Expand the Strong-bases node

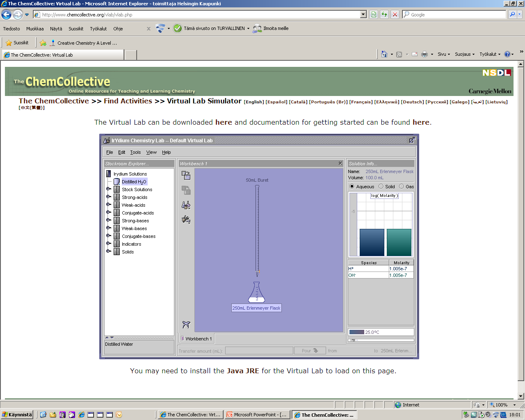[109, 220]
